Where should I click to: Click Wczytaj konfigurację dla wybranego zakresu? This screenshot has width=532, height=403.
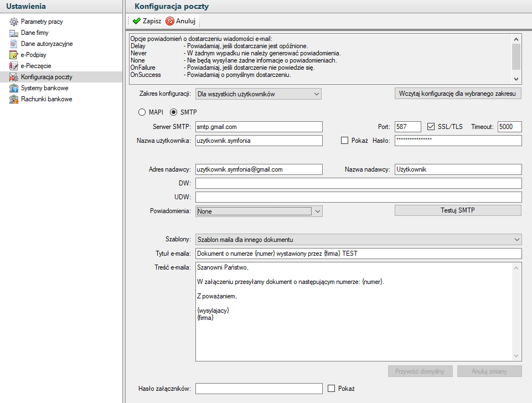tap(458, 94)
